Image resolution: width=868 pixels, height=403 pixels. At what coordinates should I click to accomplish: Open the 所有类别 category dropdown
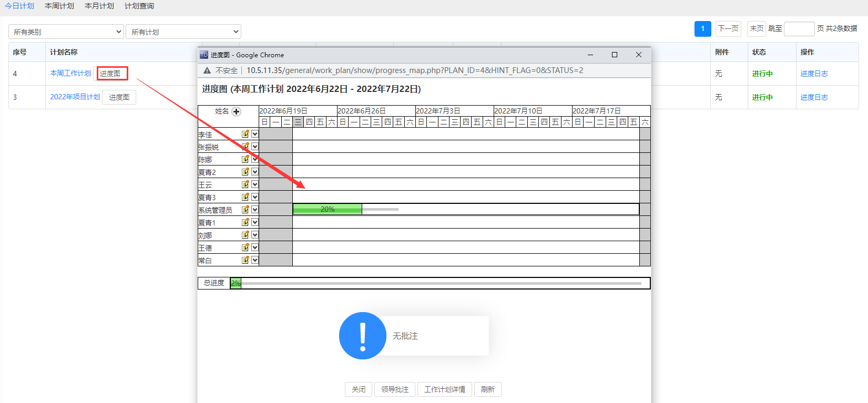[66, 32]
